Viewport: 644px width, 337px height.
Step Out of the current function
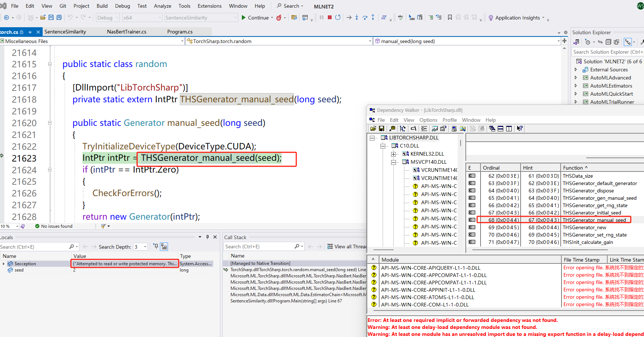(x=373, y=17)
